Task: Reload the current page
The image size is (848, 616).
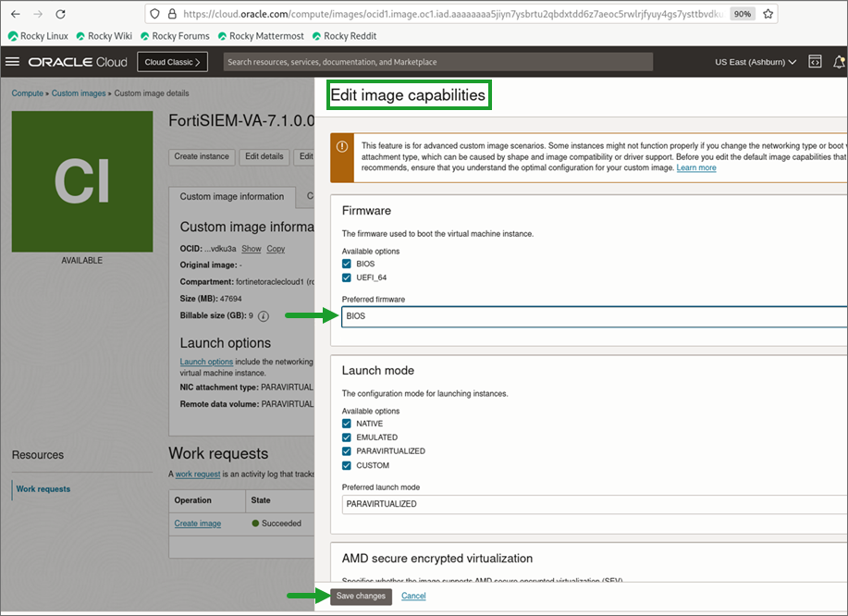Action: [61, 14]
